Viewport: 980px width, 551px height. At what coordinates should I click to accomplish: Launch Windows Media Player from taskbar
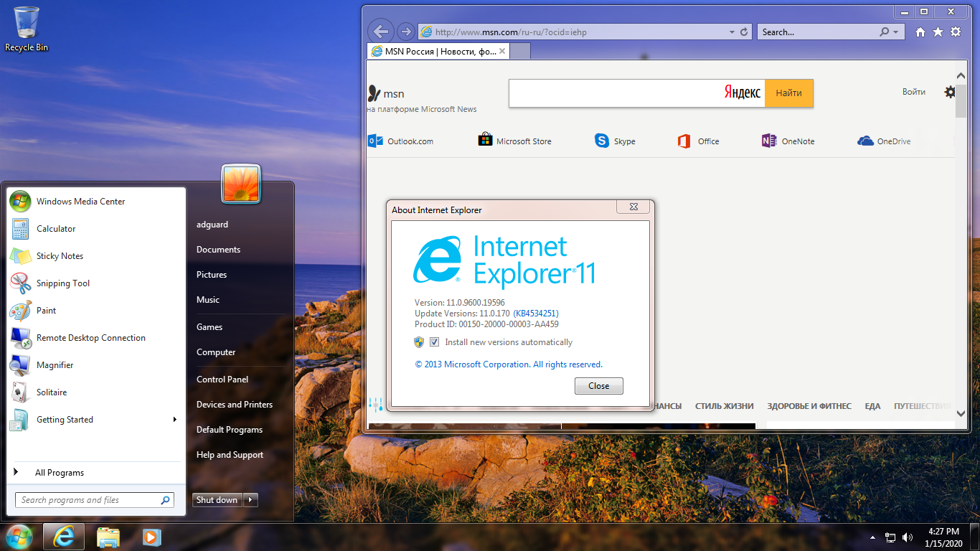point(151,537)
